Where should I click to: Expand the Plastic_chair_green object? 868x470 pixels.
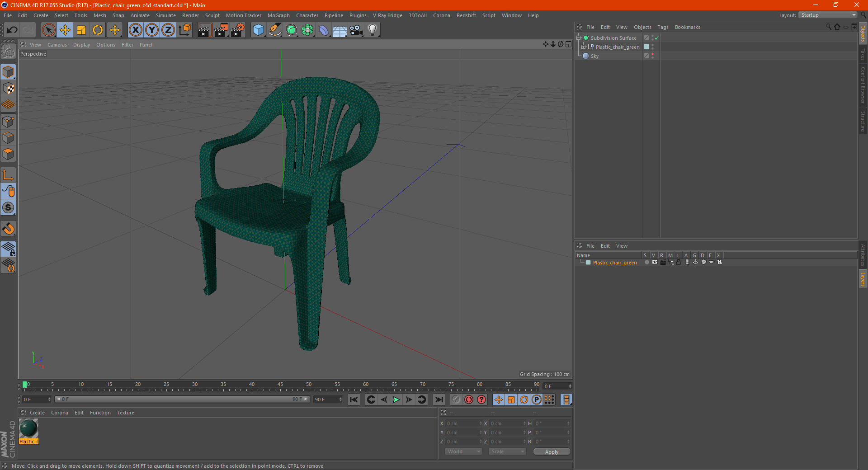click(x=583, y=47)
